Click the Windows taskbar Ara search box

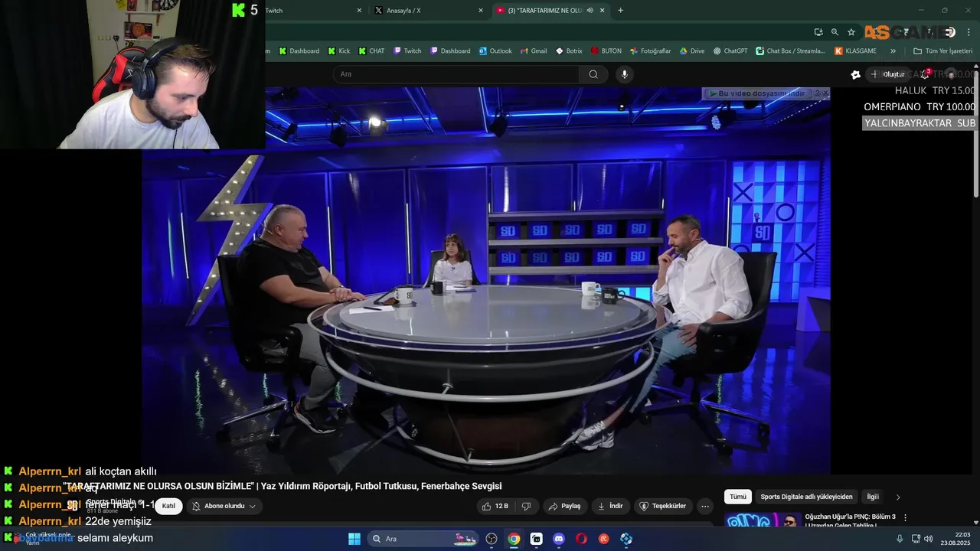coord(423,539)
